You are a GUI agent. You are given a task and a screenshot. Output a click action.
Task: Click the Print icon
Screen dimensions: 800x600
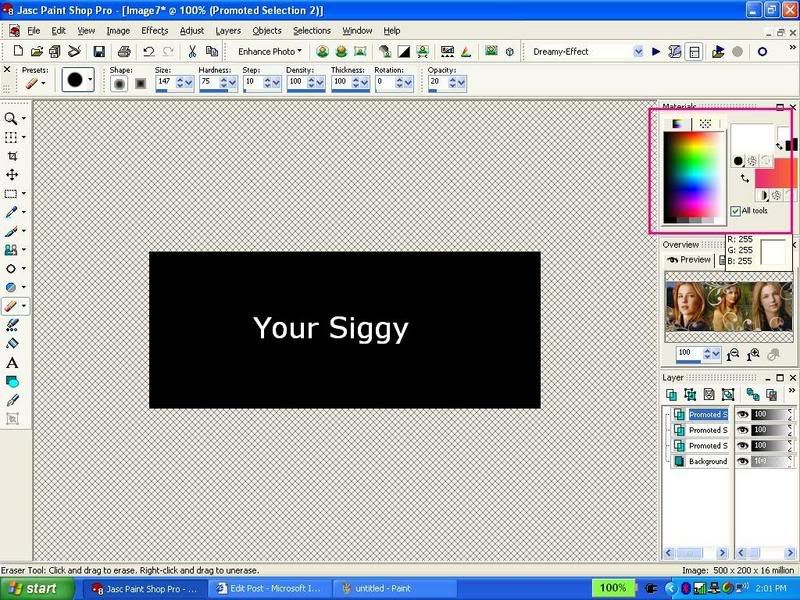click(124, 51)
